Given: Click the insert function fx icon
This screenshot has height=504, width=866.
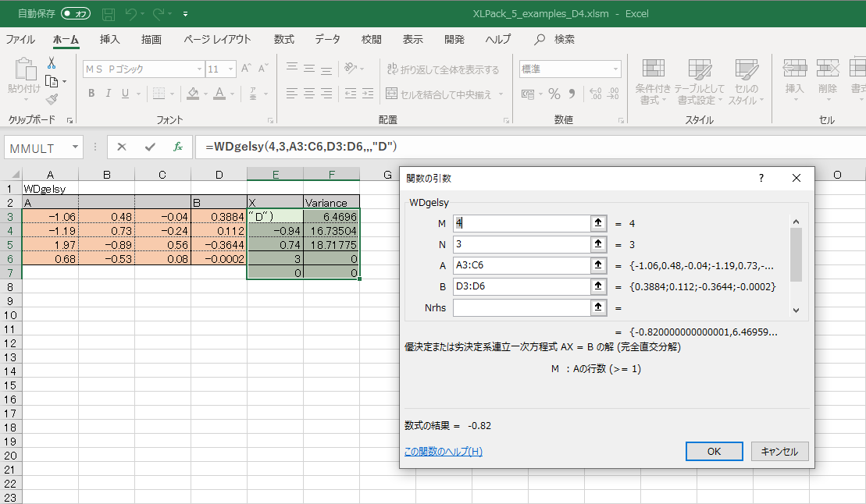Looking at the screenshot, I should tap(178, 147).
